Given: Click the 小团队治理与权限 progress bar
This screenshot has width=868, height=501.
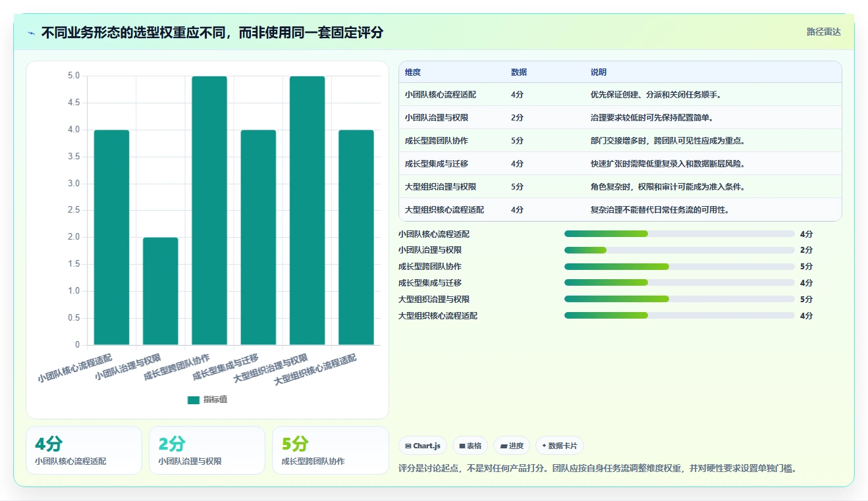Looking at the screenshot, I should point(680,250).
